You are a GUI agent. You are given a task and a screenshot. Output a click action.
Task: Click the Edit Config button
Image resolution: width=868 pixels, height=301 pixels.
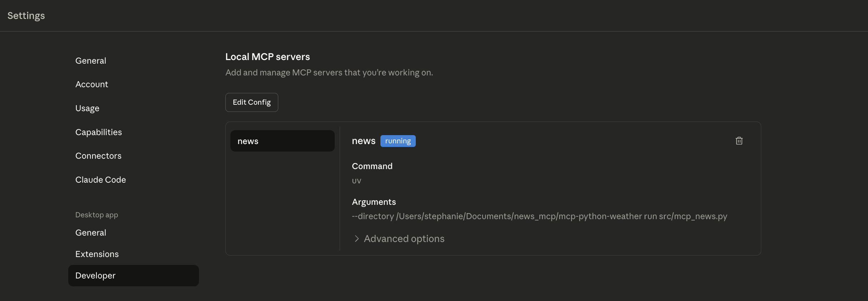point(251,103)
